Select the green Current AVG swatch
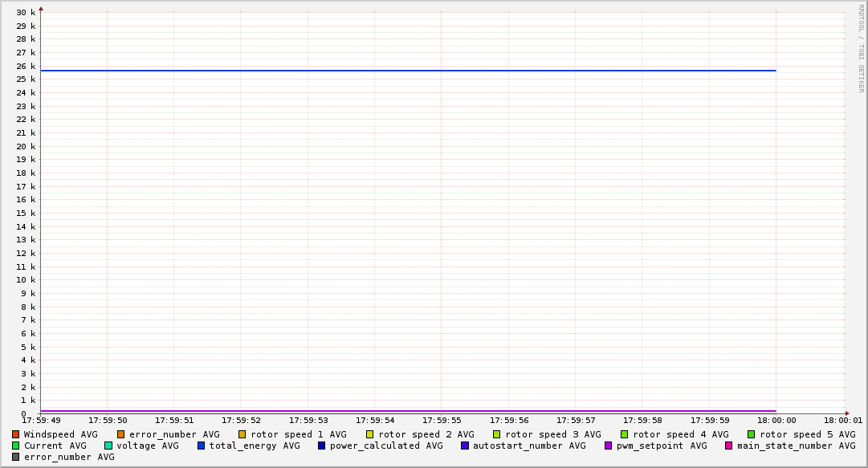 pos(15,446)
